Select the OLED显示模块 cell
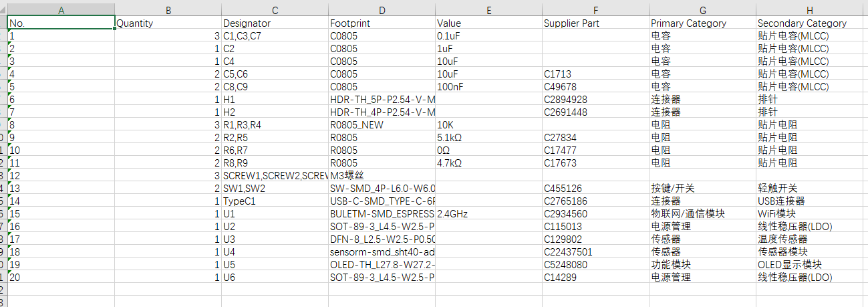Image resolution: width=868 pixels, height=307 pixels. pyautogui.click(x=809, y=265)
